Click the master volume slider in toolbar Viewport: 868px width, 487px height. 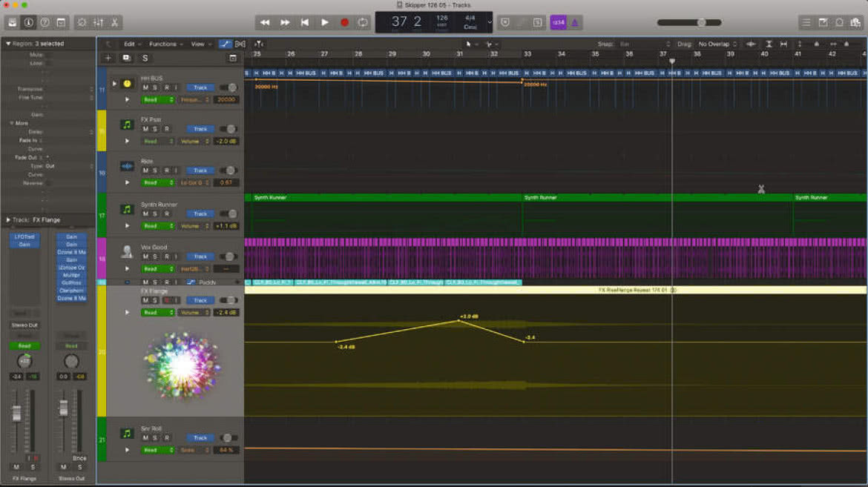[689, 23]
